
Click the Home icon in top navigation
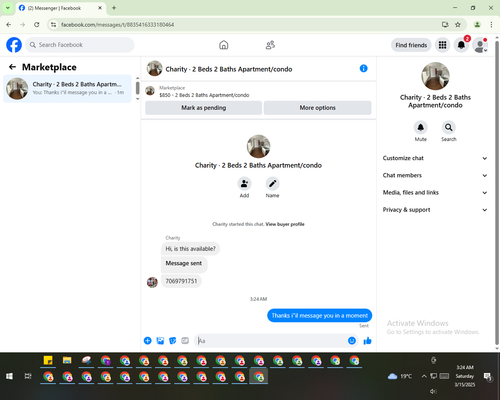pyautogui.click(x=224, y=45)
